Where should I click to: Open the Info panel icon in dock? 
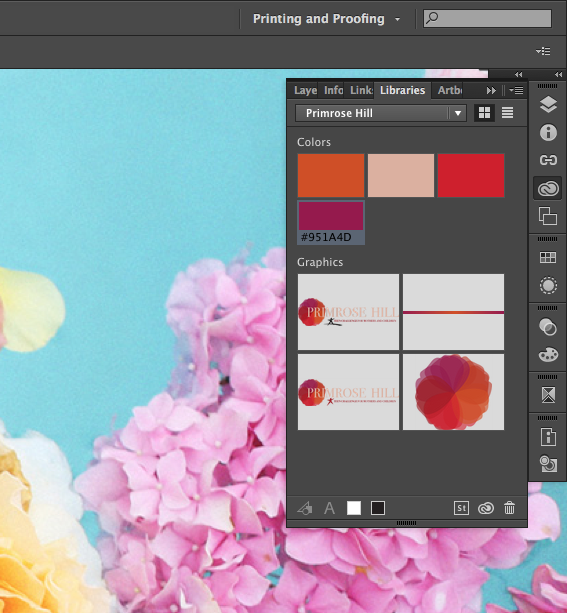click(548, 133)
